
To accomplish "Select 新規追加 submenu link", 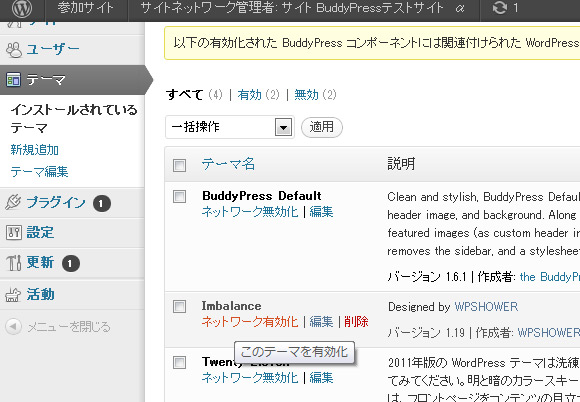I will [x=34, y=150].
